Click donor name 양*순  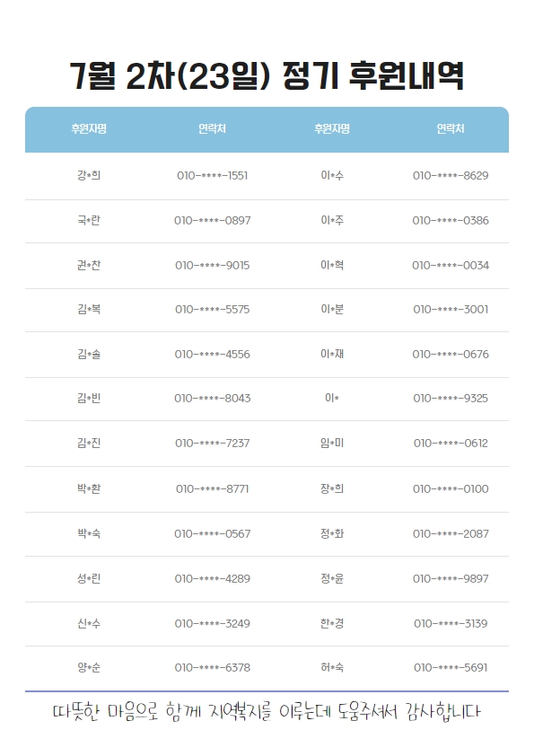click(89, 667)
